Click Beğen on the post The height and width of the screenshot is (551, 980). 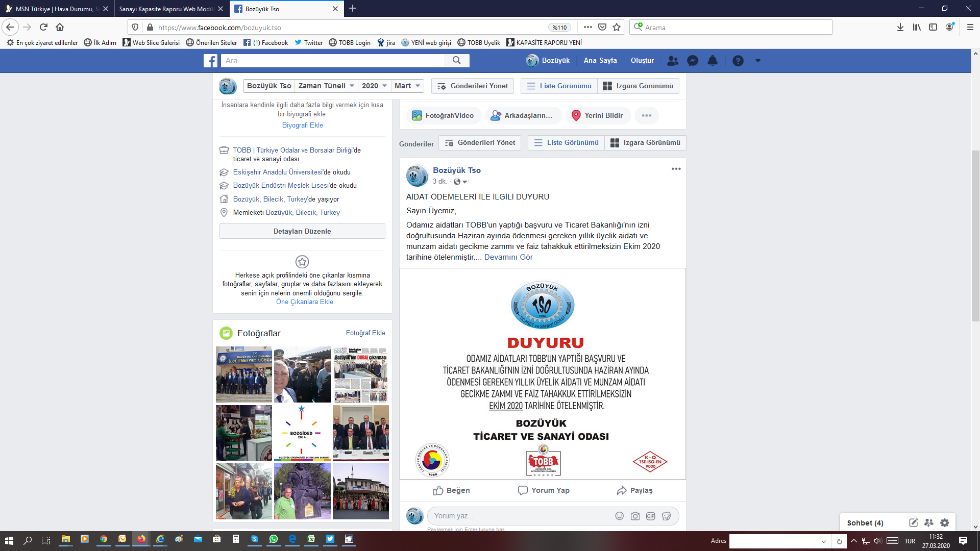[x=452, y=490]
